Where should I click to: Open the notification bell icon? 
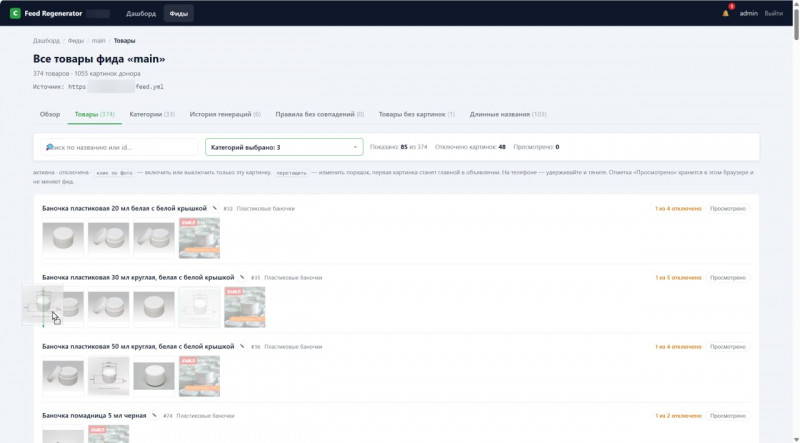coord(725,13)
